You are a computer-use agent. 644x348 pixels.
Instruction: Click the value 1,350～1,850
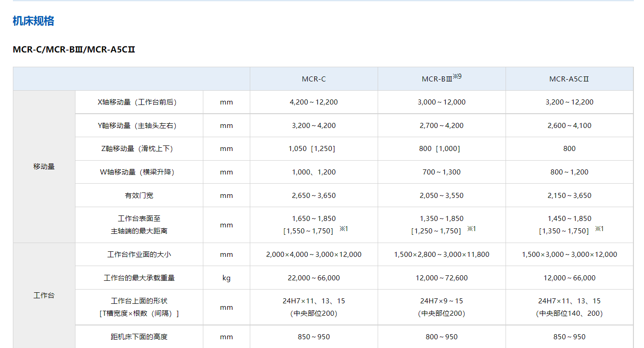pos(442,218)
